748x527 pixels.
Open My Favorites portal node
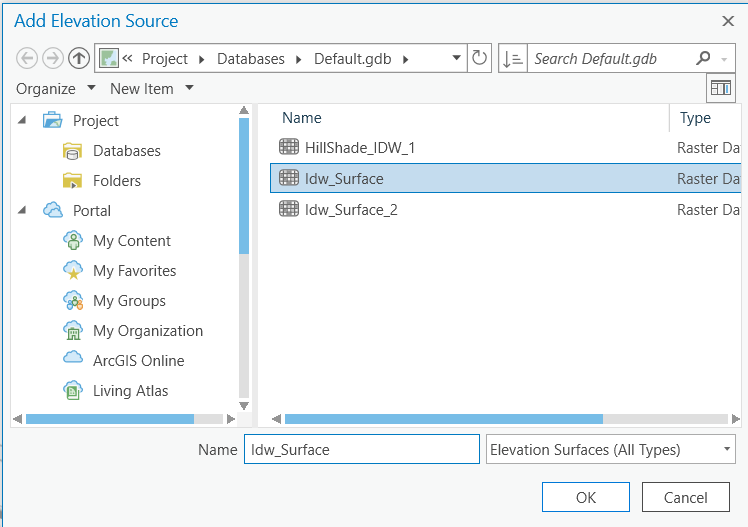pyautogui.click(x=134, y=271)
